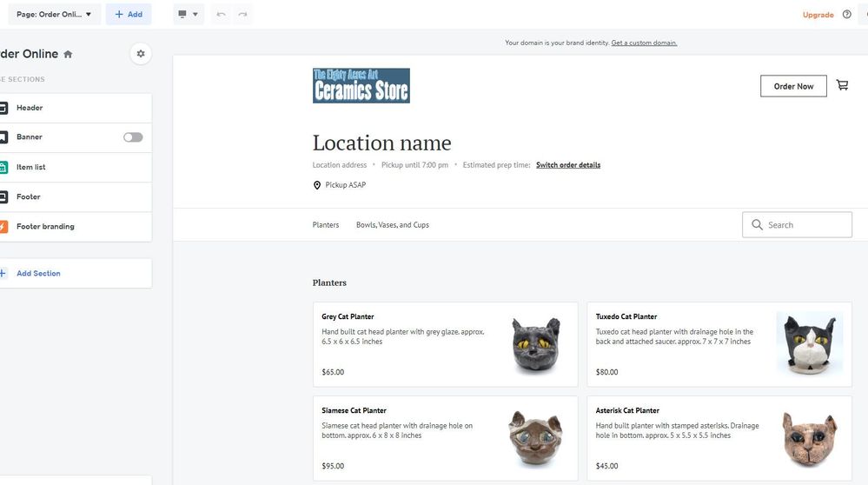
Task: Open the help question mark icon
Action: click(x=847, y=15)
